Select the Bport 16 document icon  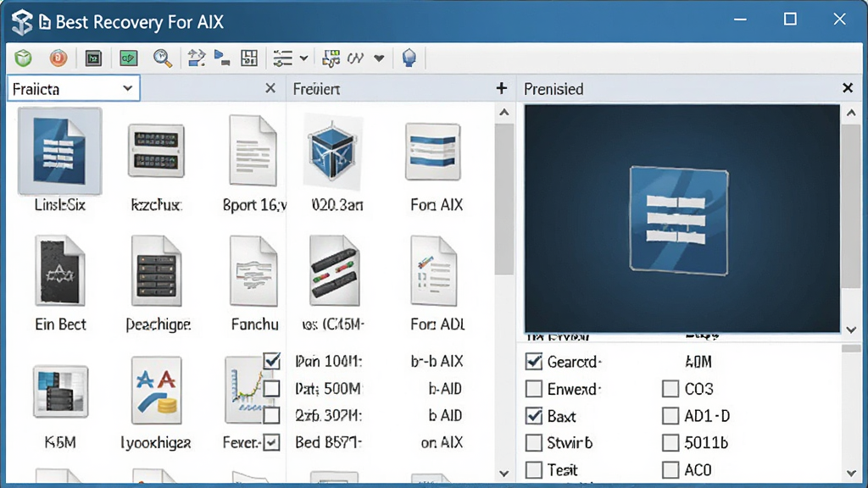(x=253, y=151)
